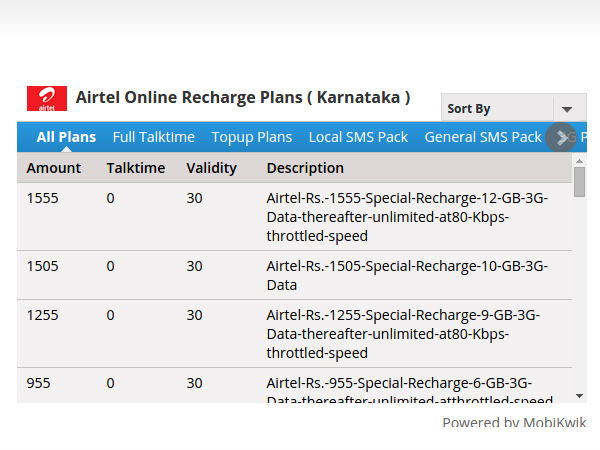Click the scrollbar up arrow

tap(579, 160)
